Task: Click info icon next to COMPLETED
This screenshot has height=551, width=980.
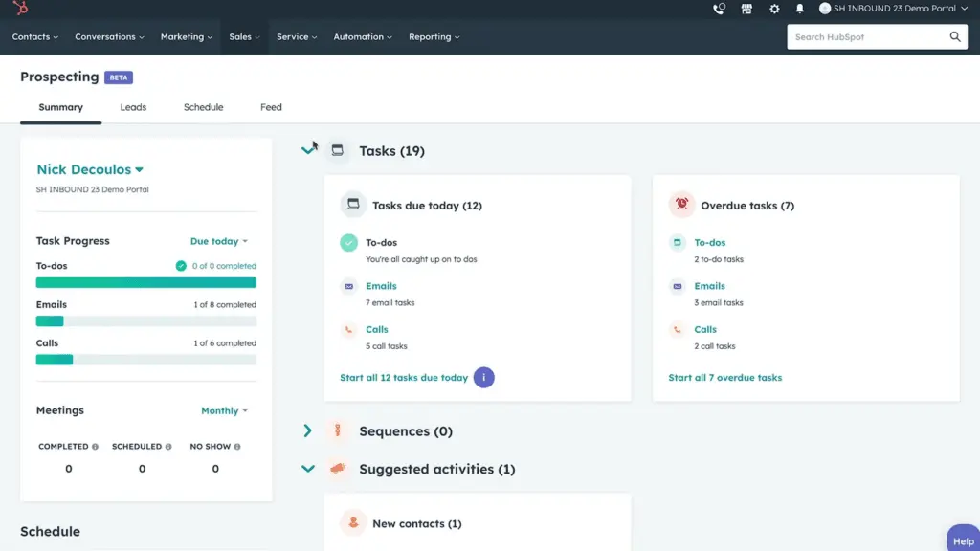Action: point(95,447)
